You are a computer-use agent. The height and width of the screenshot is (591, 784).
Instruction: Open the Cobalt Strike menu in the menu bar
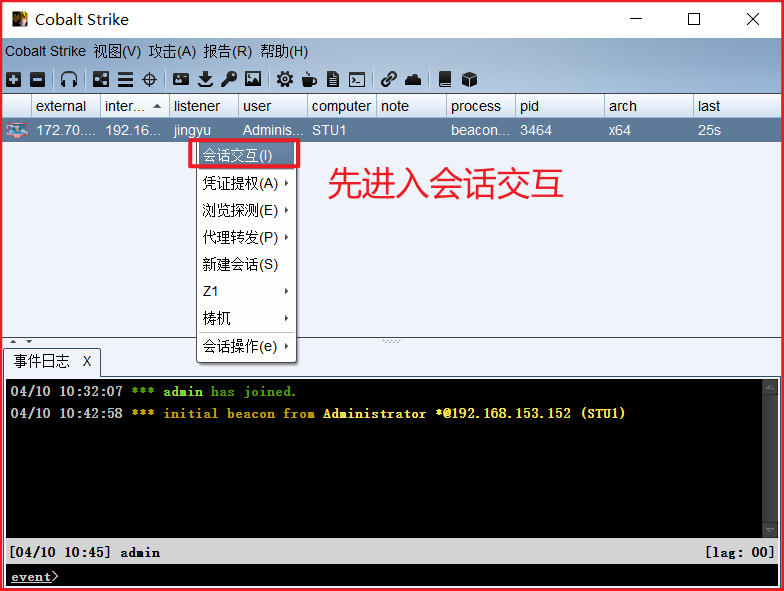click(x=46, y=51)
